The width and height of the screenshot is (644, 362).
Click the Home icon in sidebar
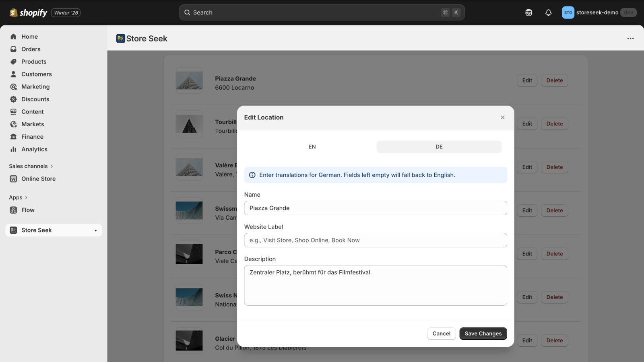click(x=14, y=37)
